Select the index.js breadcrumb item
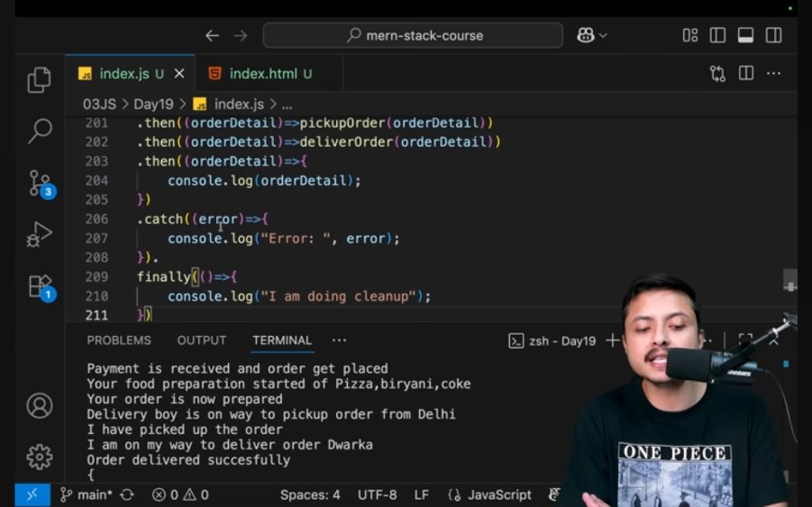812x507 pixels. click(228, 104)
